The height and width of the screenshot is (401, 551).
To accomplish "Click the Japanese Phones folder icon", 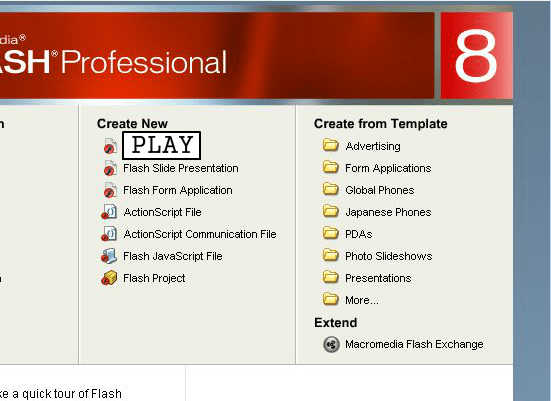I will [331, 211].
